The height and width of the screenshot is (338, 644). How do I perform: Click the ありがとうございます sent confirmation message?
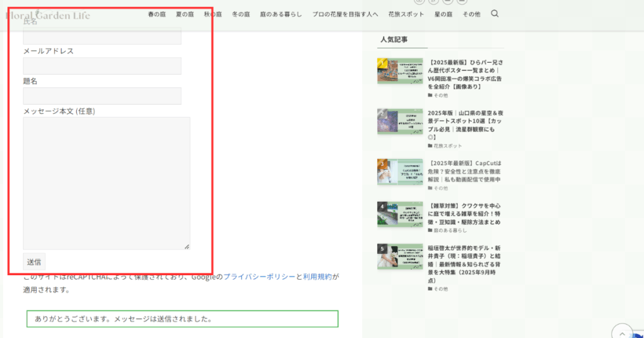182,319
